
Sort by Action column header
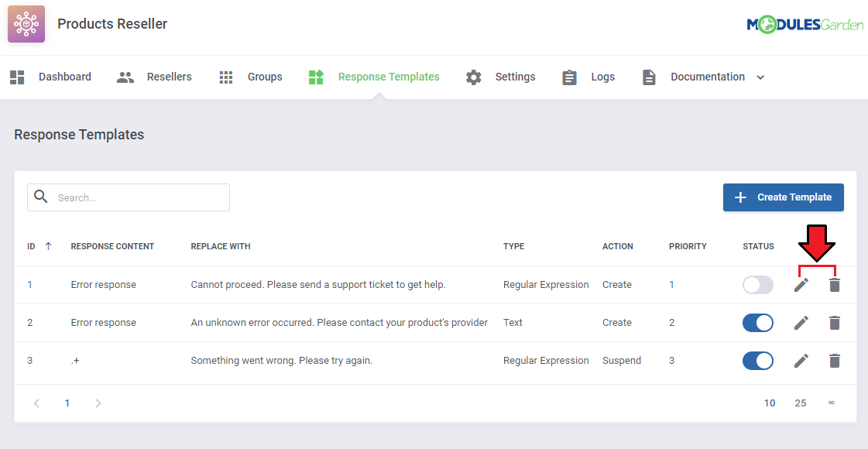click(618, 246)
